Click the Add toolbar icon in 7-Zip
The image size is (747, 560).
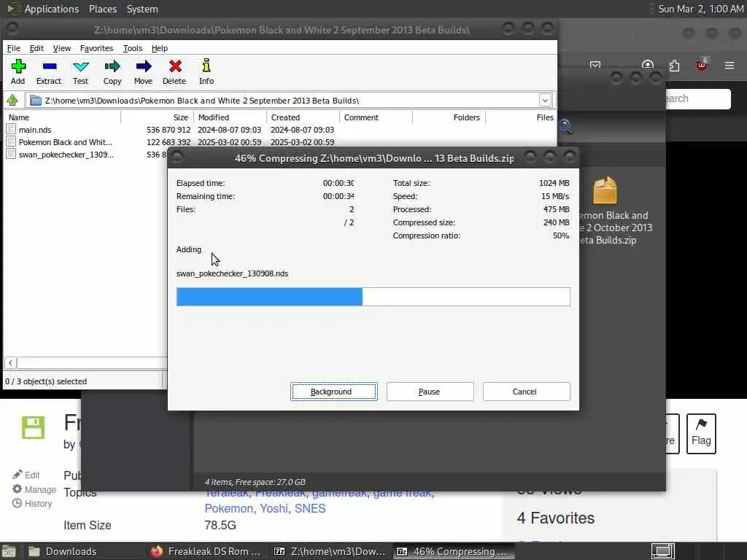[18, 72]
